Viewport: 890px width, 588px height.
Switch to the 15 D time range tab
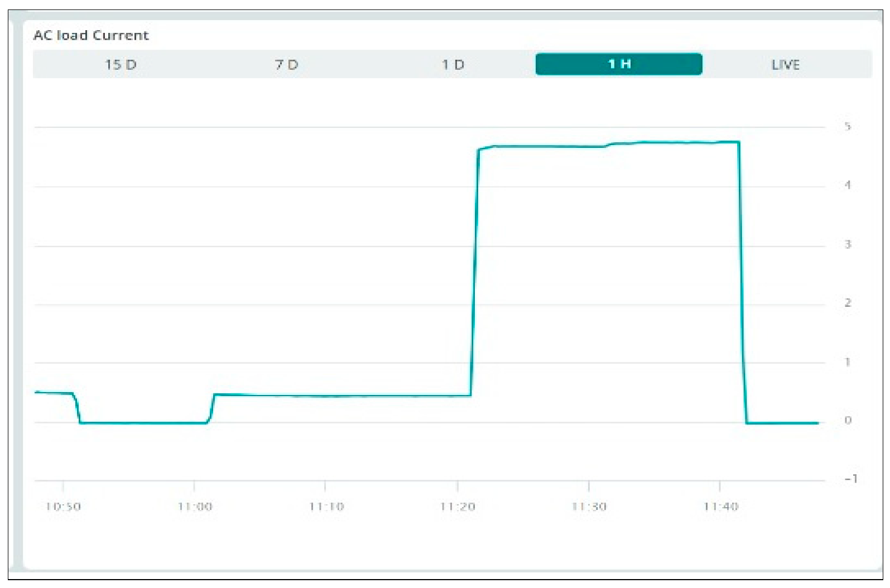click(x=121, y=65)
